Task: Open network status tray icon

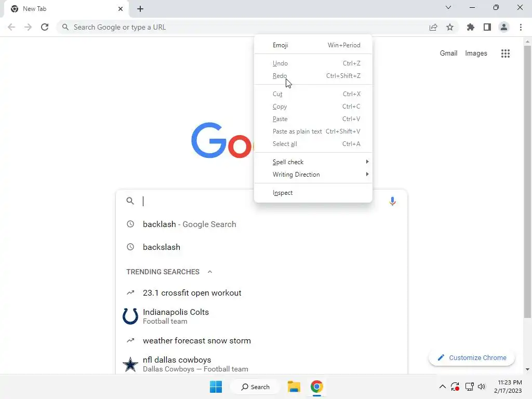Action: [x=470, y=387]
